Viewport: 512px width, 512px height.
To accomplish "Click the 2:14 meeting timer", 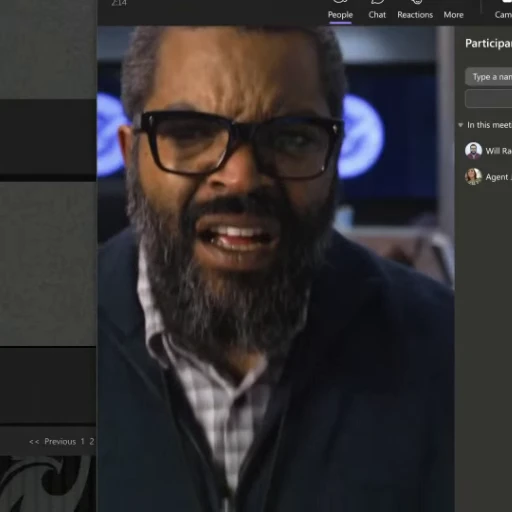I will pos(119,3).
